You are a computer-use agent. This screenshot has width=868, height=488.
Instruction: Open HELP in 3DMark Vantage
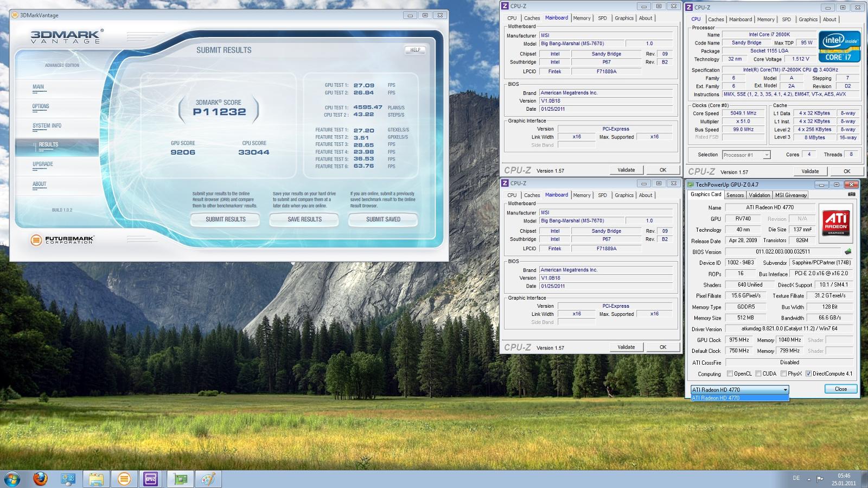[x=415, y=50]
